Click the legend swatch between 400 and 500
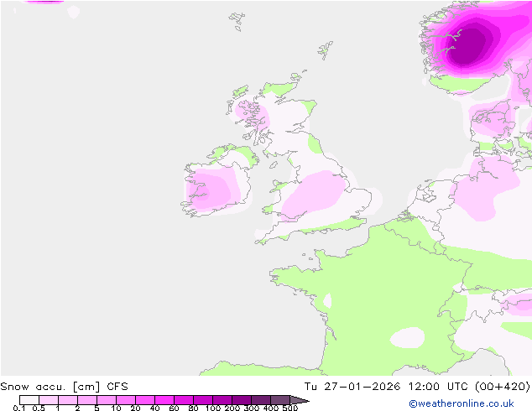This screenshot has height=411, width=532. [x=280, y=400]
